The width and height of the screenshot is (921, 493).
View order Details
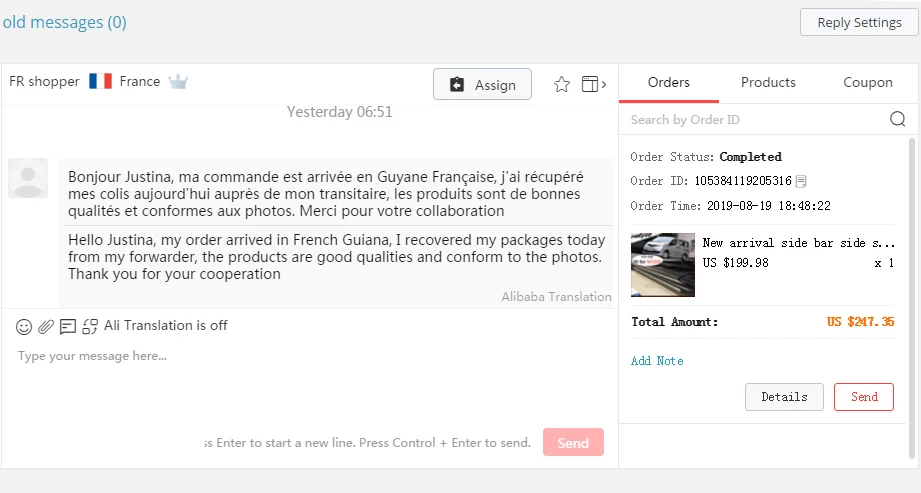coord(784,397)
